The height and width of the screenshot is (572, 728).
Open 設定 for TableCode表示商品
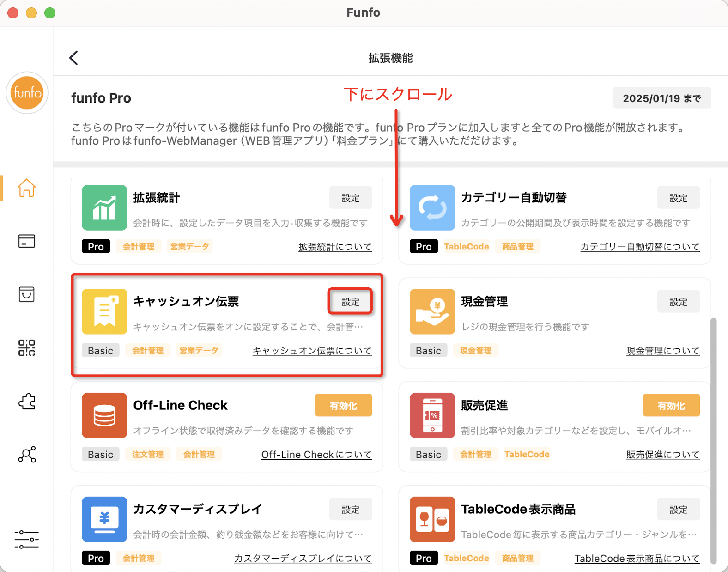coord(679,509)
